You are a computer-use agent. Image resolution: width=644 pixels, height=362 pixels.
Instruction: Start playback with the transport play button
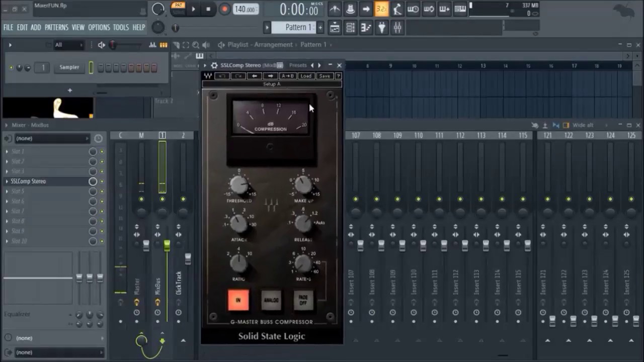pyautogui.click(x=193, y=9)
